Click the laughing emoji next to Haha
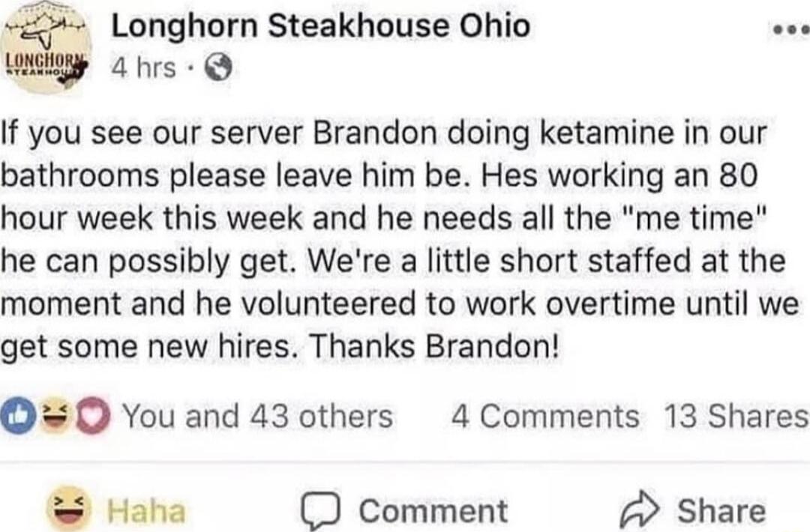Viewport: 810px width, 532px height. coord(67,510)
